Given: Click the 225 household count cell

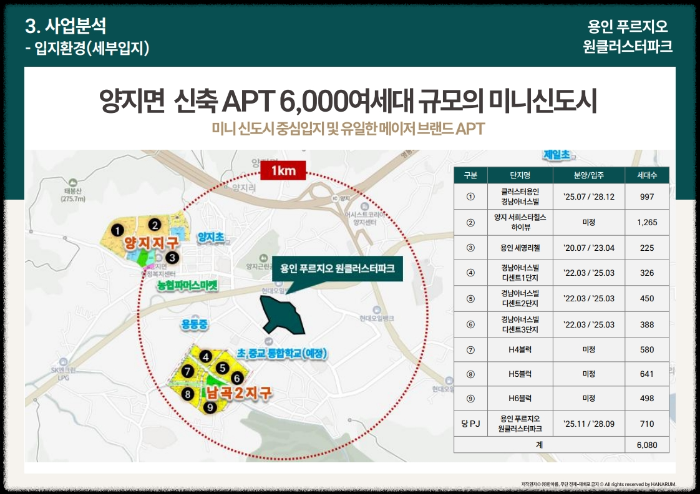Looking at the screenshot, I should click(x=647, y=248).
